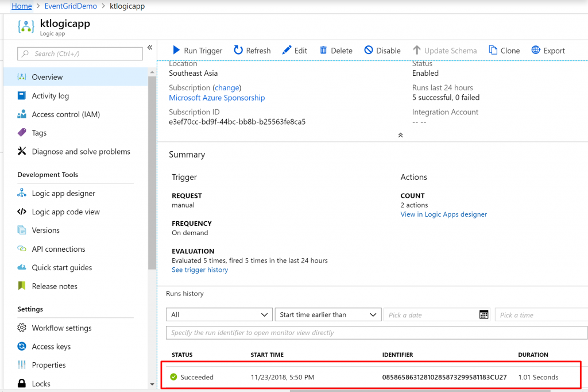Click the Properties sliders icon
The width and height of the screenshot is (588, 392).
pos(22,364)
